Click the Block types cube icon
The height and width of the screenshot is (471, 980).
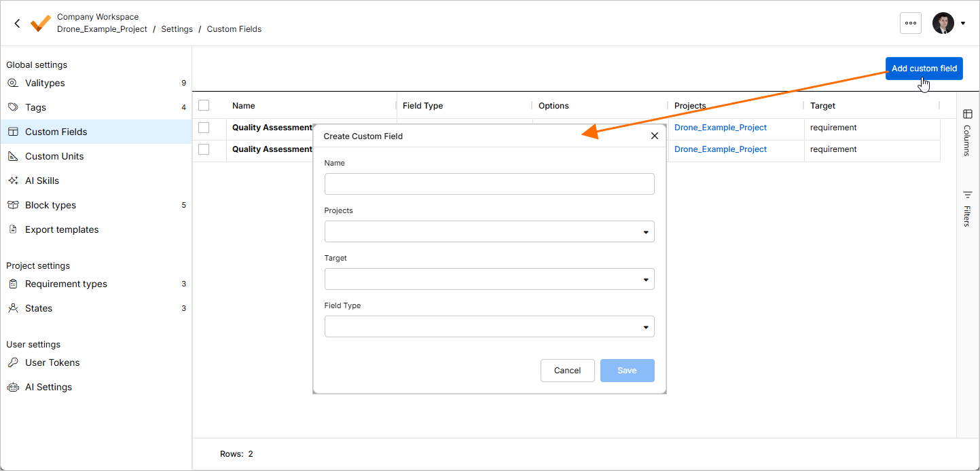point(12,205)
